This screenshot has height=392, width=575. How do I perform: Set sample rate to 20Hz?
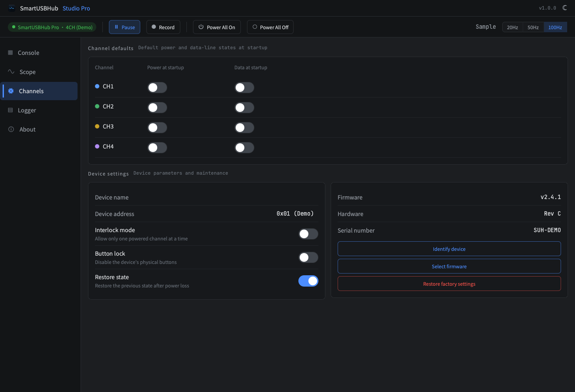click(x=512, y=27)
